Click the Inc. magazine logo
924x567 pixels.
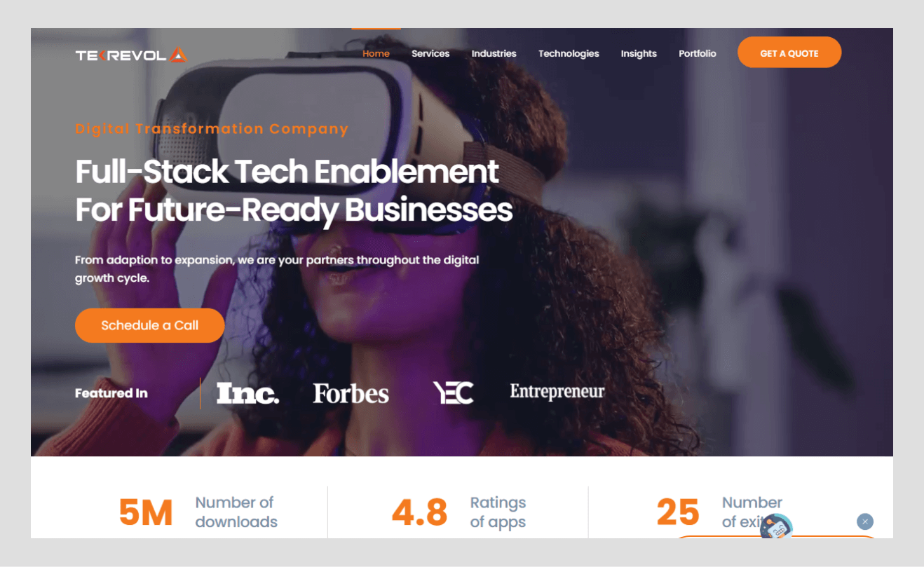[247, 393]
